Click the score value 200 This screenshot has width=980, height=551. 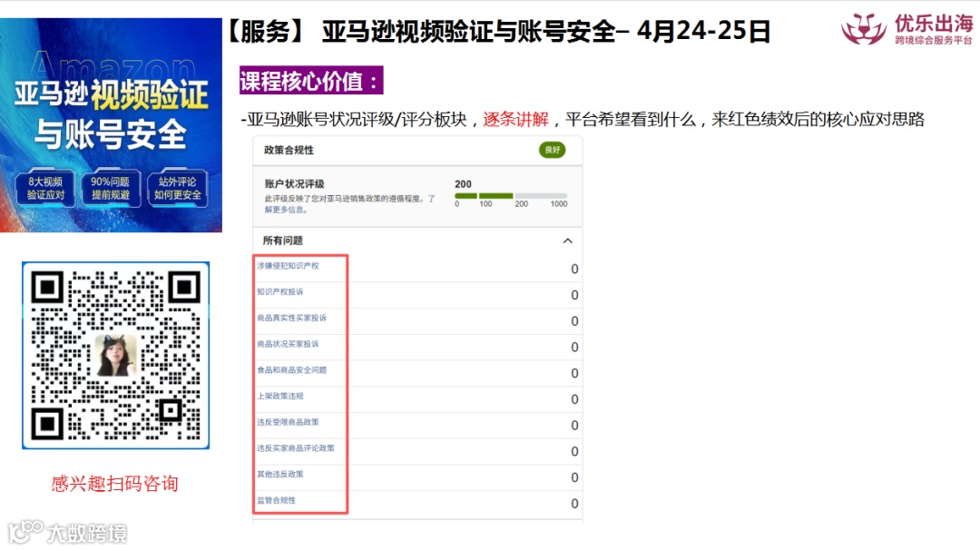click(x=463, y=184)
